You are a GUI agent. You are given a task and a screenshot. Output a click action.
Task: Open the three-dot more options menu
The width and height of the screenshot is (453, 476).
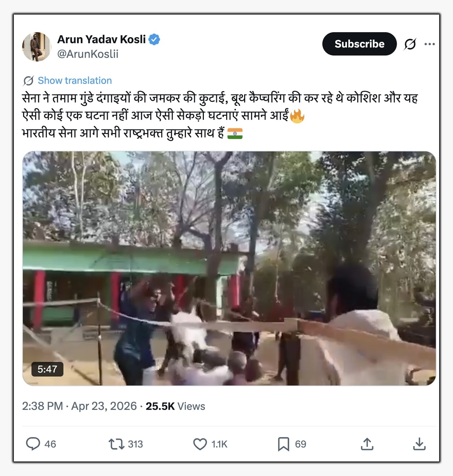(x=430, y=44)
